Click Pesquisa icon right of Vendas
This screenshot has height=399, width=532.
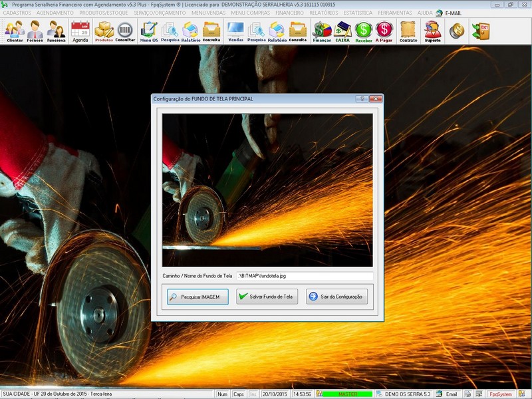pos(256,31)
